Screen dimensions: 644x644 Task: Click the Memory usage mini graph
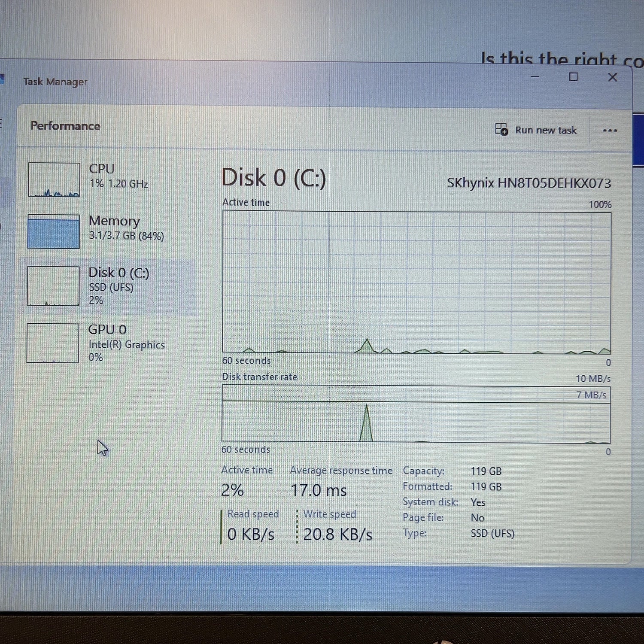[x=54, y=231]
